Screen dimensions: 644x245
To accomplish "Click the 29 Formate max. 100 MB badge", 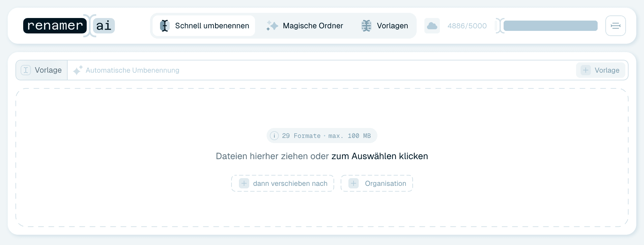I will click(x=322, y=136).
